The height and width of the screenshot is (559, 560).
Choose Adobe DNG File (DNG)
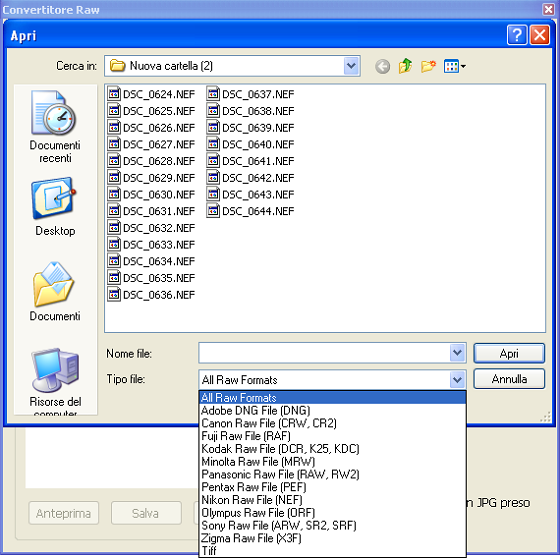click(x=332, y=410)
